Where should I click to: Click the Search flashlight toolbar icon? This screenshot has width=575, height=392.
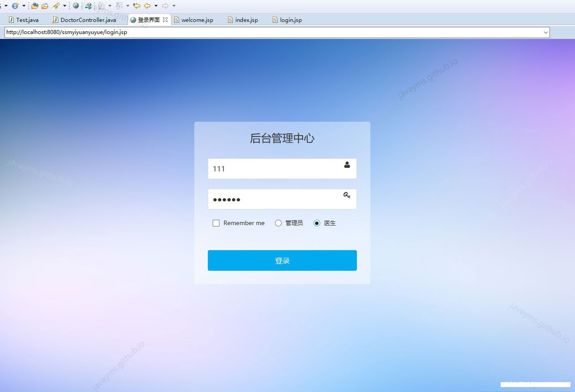[x=56, y=5]
